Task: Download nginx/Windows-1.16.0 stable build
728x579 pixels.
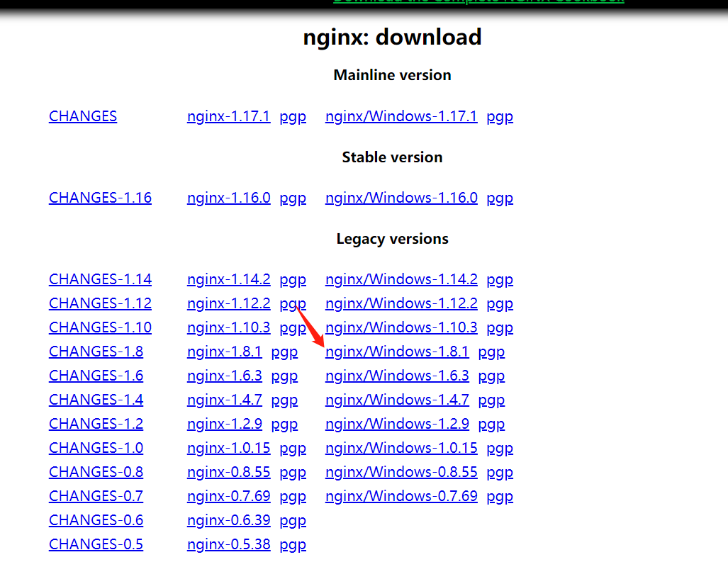Action: [401, 198]
